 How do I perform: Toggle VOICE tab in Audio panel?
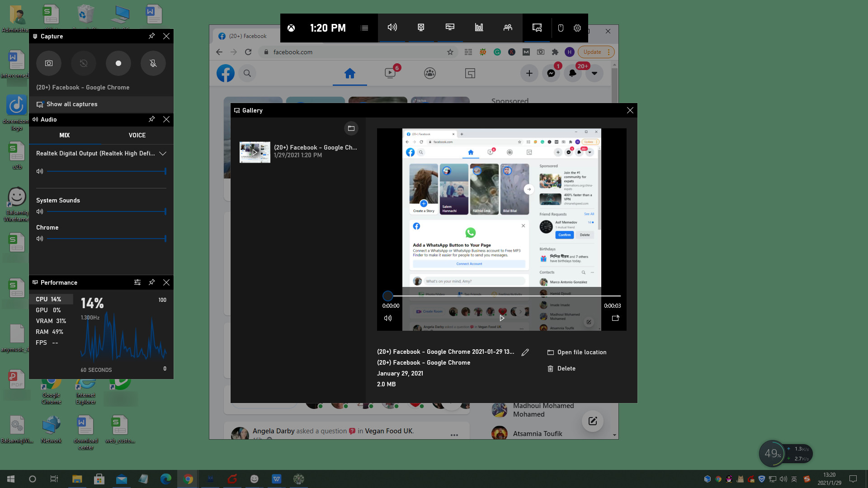pyautogui.click(x=137, y=135)
